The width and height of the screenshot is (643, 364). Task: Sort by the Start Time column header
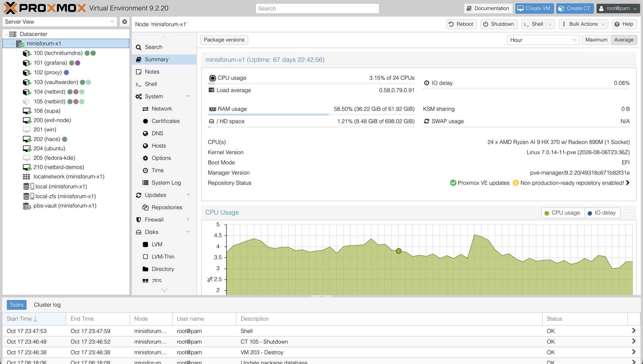tap(34, 319)
